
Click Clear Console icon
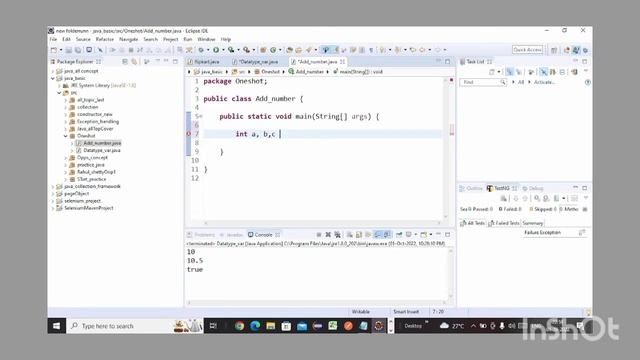click(350, 235)
